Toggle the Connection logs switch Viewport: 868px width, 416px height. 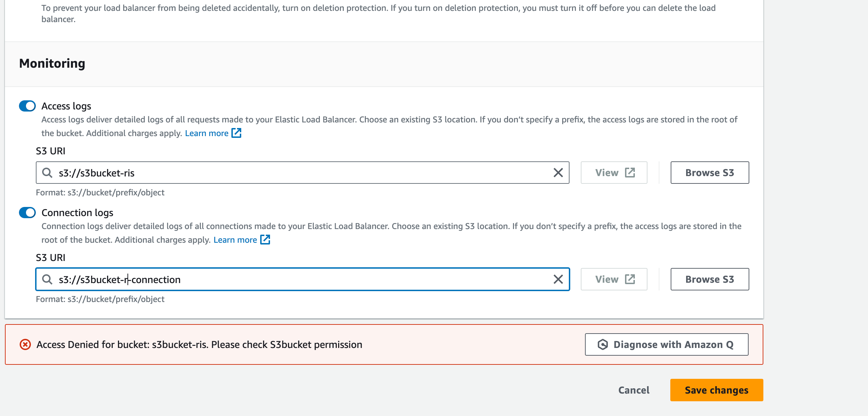point(27,213)
